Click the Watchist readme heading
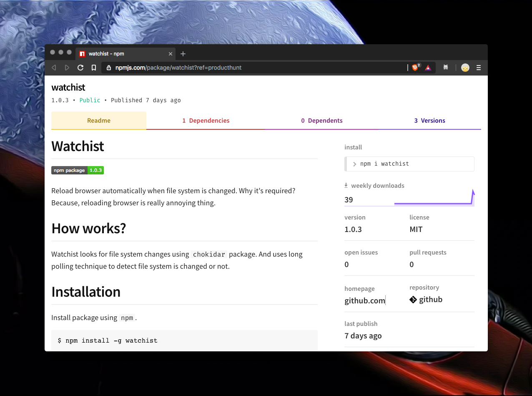Screen dimensions: 532x396 pyautogui.click(x=78, y=146)
